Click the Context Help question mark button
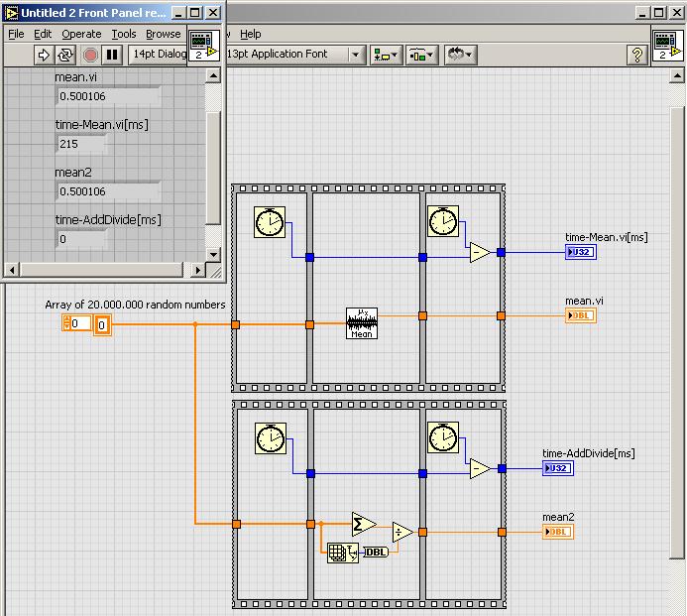Viewport: 687px width, 616px height. pos(638,55)
